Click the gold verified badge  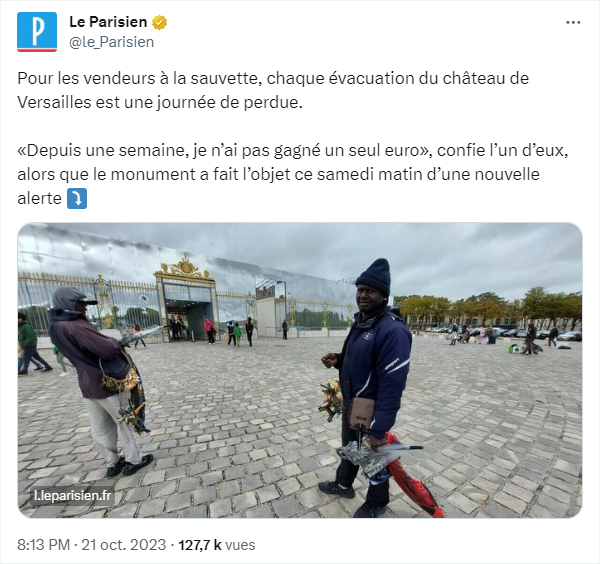pos(159,23)
